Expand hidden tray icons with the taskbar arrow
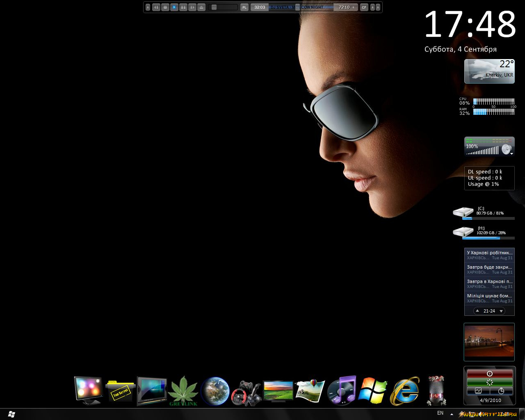The image size is (525, 420). [x=452, y=414]
